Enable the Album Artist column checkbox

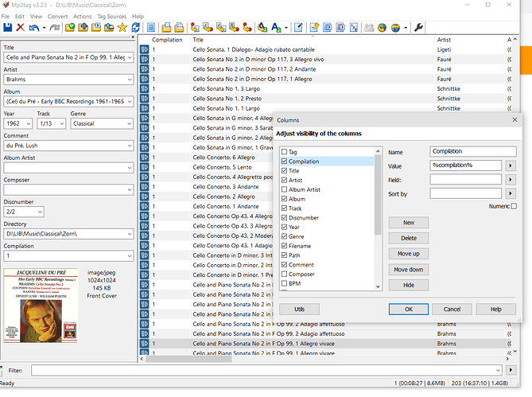point(285,189)
